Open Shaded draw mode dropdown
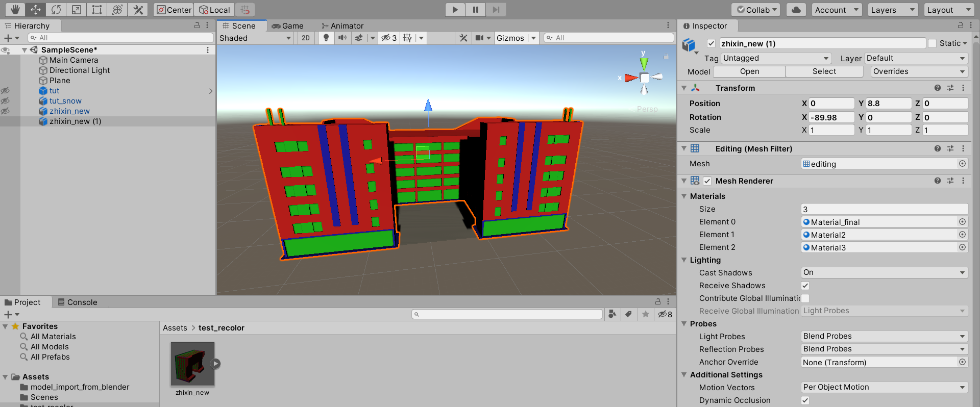 click(x=255, y=38)
